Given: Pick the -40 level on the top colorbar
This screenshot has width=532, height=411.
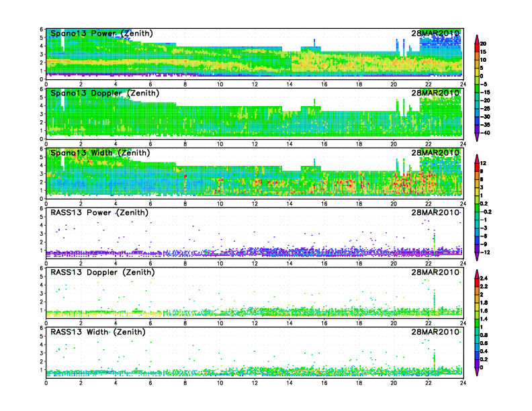Looking at the screenshot, I should tap(492, 132).
